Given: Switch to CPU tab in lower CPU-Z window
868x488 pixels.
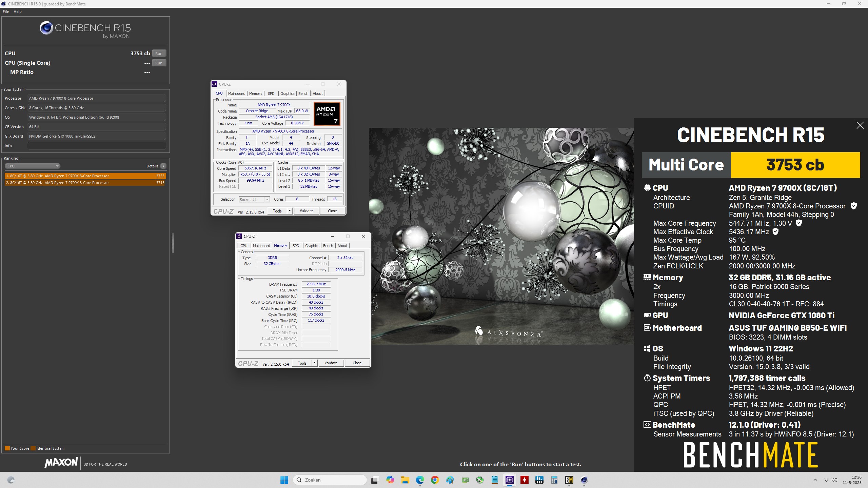Looking at the screenshot, I should pos(244,246).
